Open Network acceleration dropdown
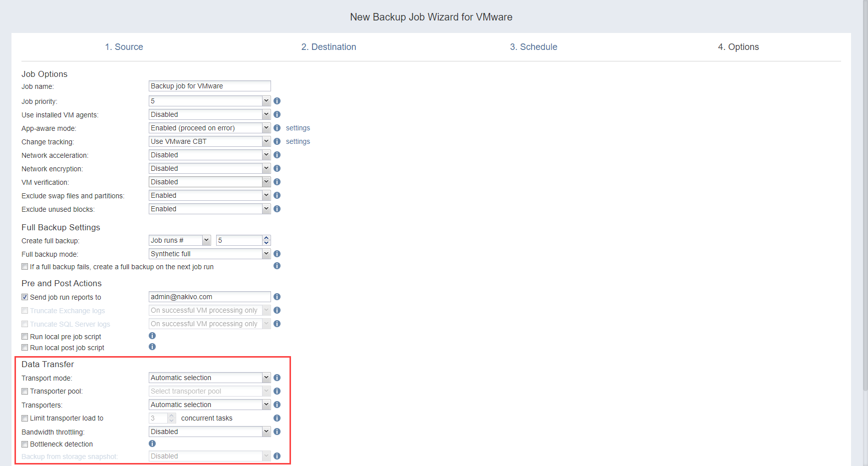The height and width of the screenshot is (466, 868). [x=210, y=155]
